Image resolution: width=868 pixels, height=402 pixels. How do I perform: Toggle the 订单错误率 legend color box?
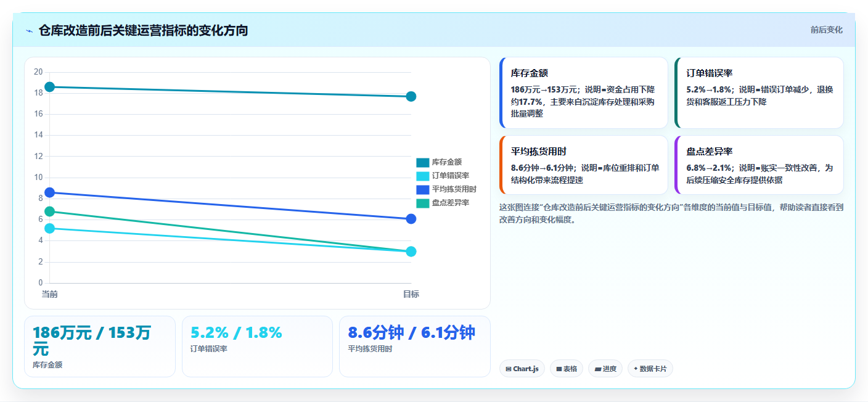click(422, 176)
